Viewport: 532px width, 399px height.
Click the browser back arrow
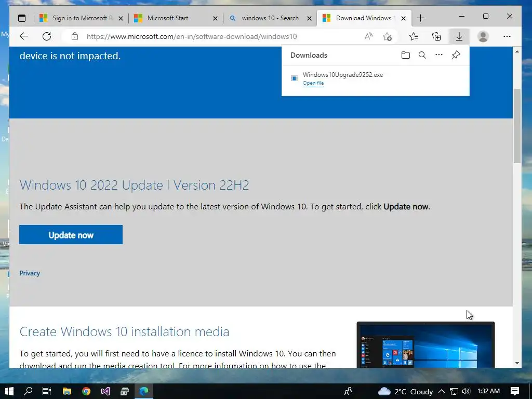pyautogui.click(x=24, y=36)
